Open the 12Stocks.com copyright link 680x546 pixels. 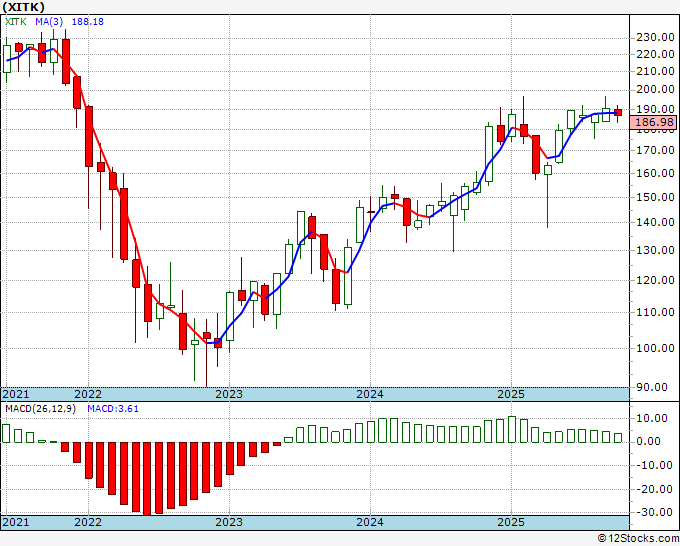638,539
